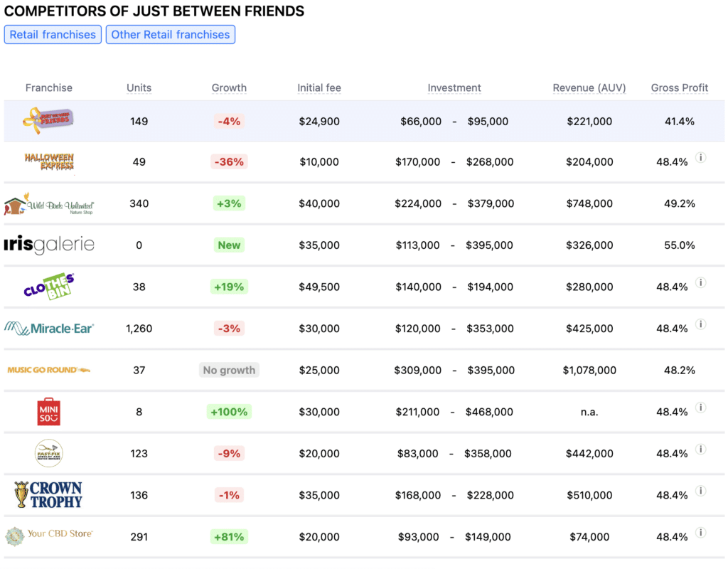Click the $66,000 minimum investment
The height and width of the screenshot is (569, 728).
pos(421,121)
